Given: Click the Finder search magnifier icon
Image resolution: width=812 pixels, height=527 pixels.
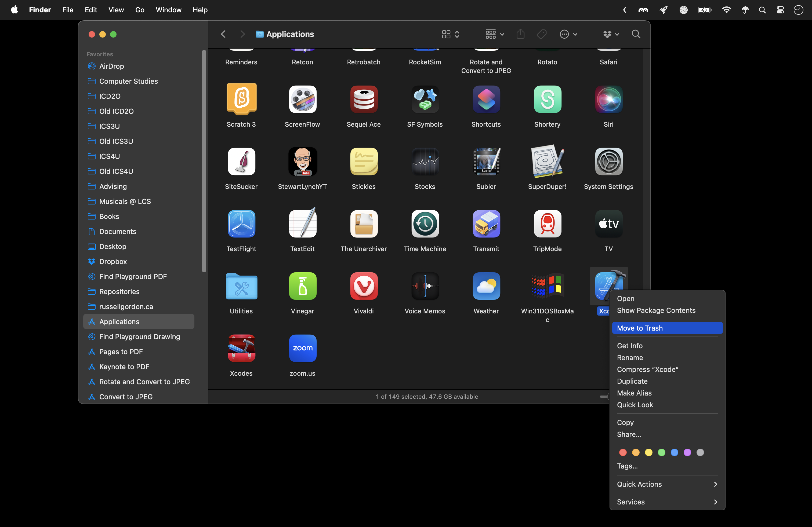Looking at the screenshot, I should [x=636, y=34].
